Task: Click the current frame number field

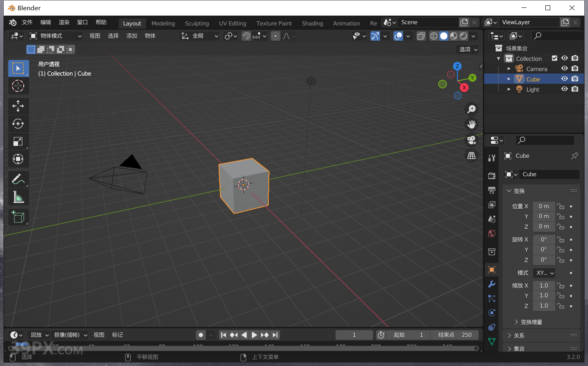Action: tap(354, 335)
